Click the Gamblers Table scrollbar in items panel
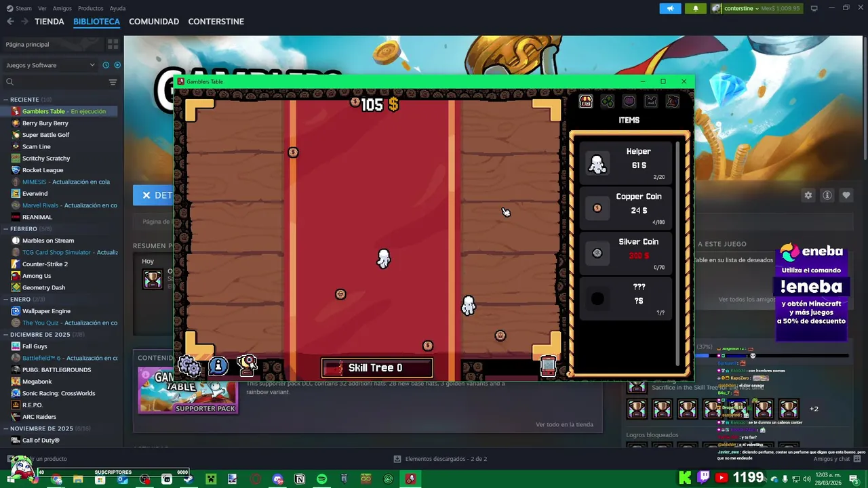This screenshot has height=488, width=868. click(678, 252)
